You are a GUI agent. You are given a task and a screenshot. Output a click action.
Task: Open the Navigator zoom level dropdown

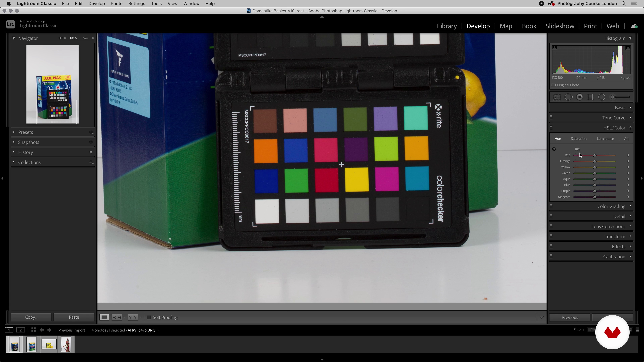tap(93, 38)
